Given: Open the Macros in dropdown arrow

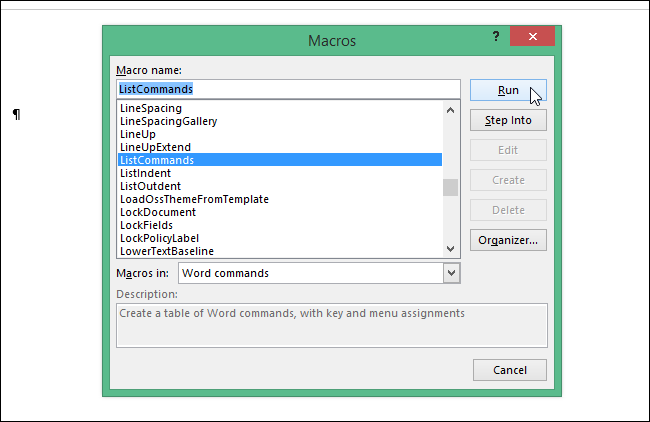Looking at the screenshot, I should [x=451, y=273].
